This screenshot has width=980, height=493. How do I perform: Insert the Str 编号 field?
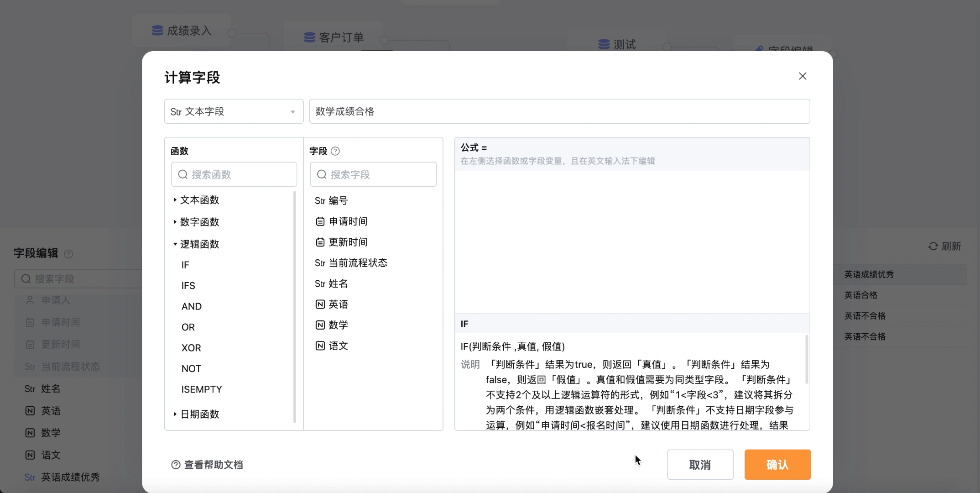(x=331, y=201)
